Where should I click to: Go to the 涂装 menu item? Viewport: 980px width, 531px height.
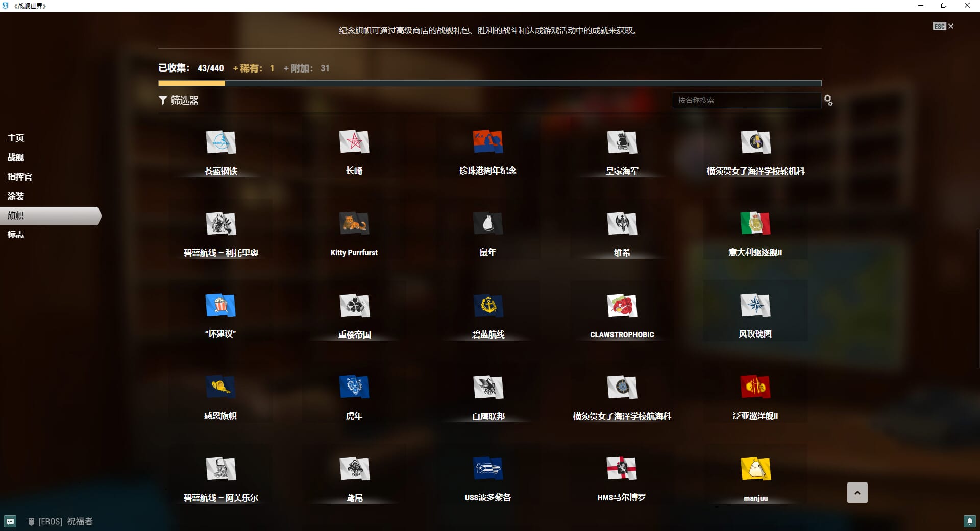16,196
